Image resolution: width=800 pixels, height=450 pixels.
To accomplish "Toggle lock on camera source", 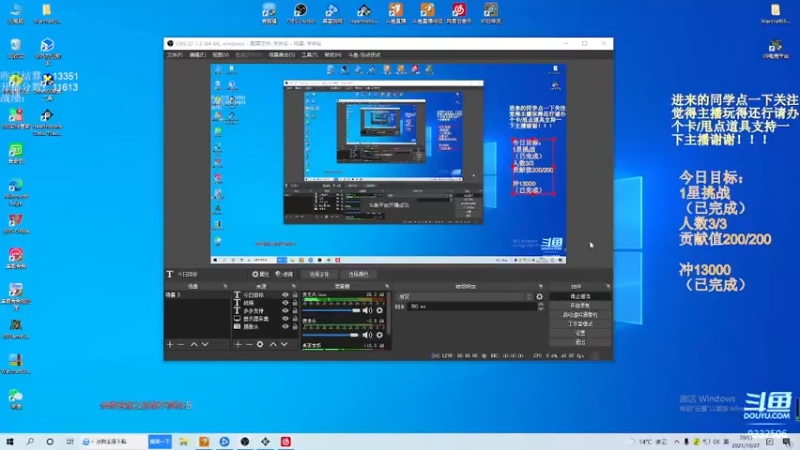I will click(295, 327).
